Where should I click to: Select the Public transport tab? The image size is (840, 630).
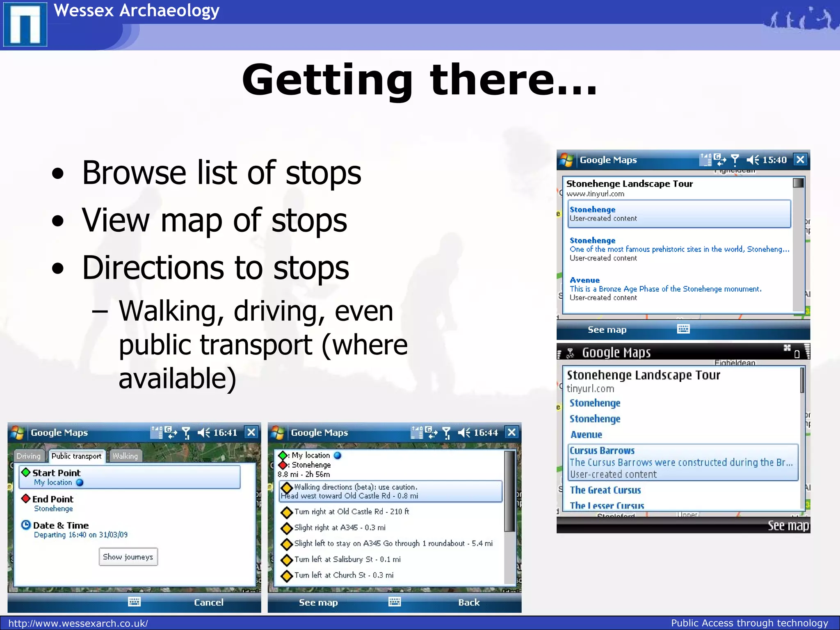[76, 456]
